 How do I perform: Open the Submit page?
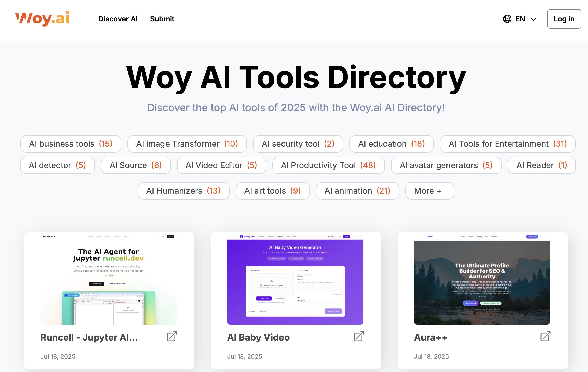[x=162, y=19]
